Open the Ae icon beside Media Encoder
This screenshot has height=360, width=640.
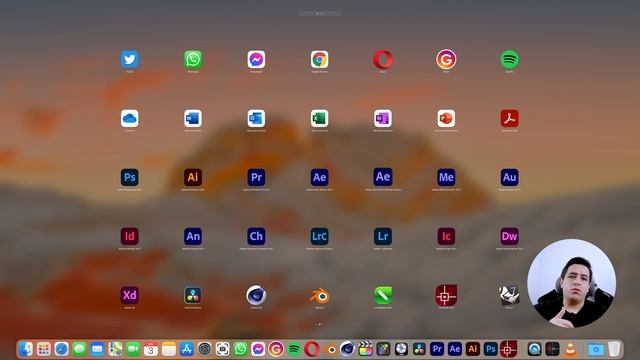tap(383, 177)
